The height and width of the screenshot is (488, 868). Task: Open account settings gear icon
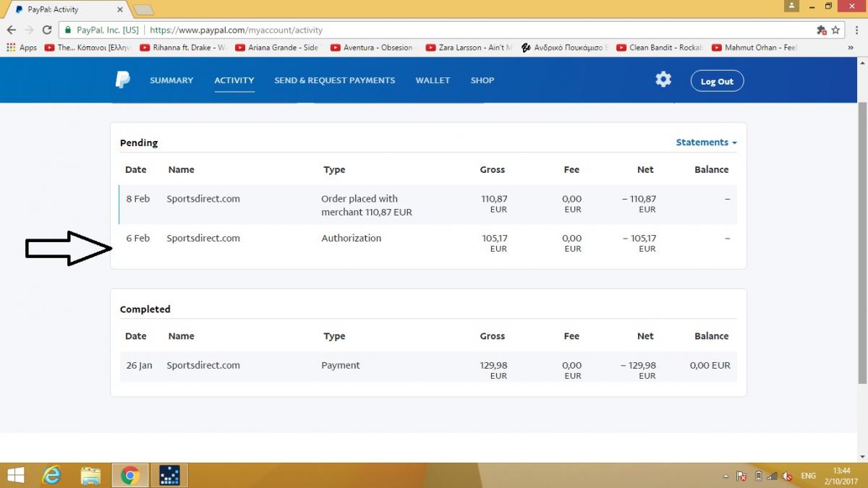663,80
